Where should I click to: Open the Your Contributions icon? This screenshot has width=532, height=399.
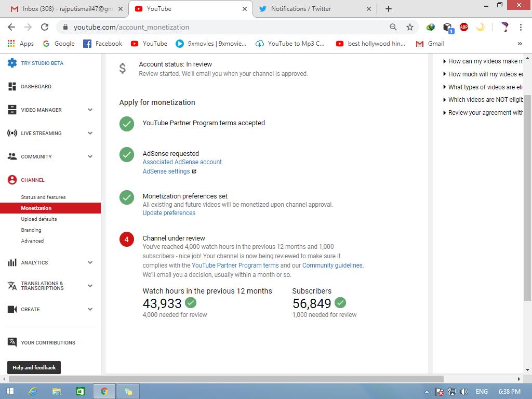(12, 342)
